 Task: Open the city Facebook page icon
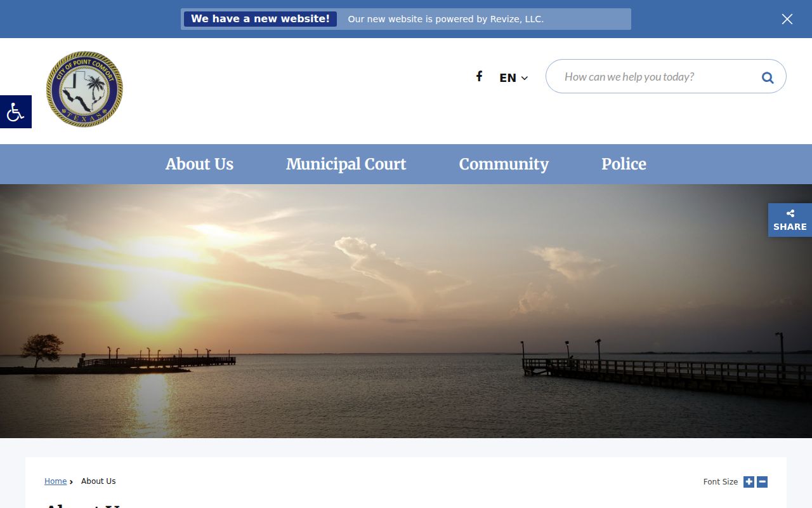[x=480, y=76]
